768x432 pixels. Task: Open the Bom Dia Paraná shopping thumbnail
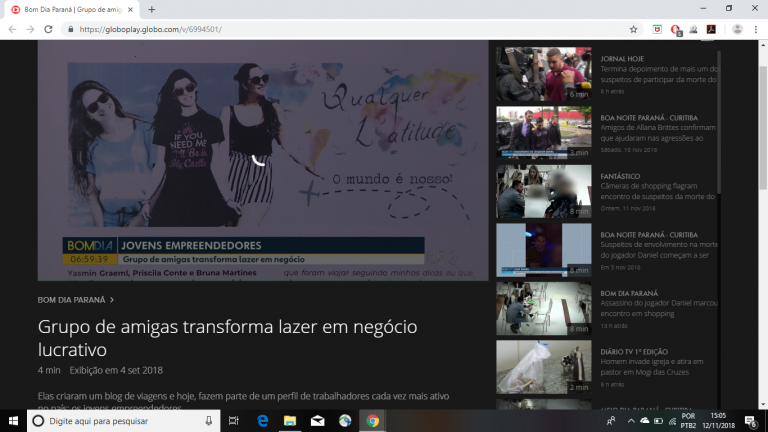tap(544, 308)
